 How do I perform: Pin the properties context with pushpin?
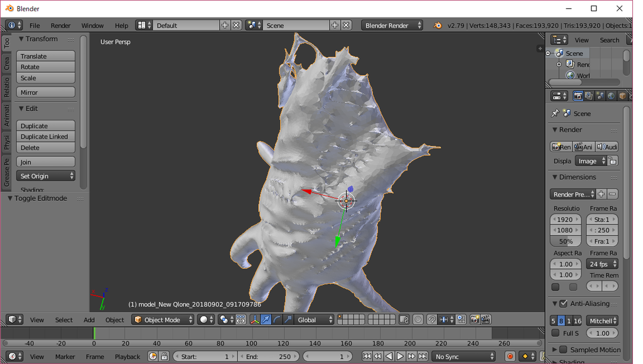click(555, 114)
